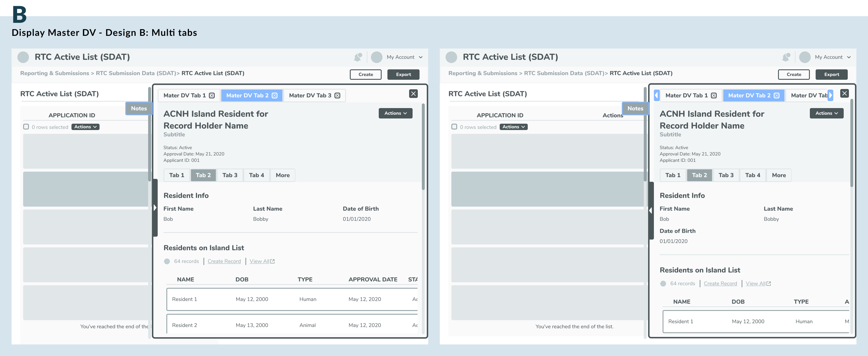This screenshot has height=356, width=868.
Task: Click the Create button in RTC Active List
Action: (365, 74)
